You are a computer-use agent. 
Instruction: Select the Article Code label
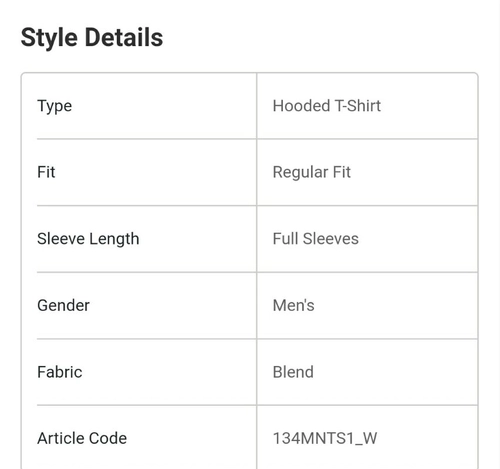coord(82,438)
